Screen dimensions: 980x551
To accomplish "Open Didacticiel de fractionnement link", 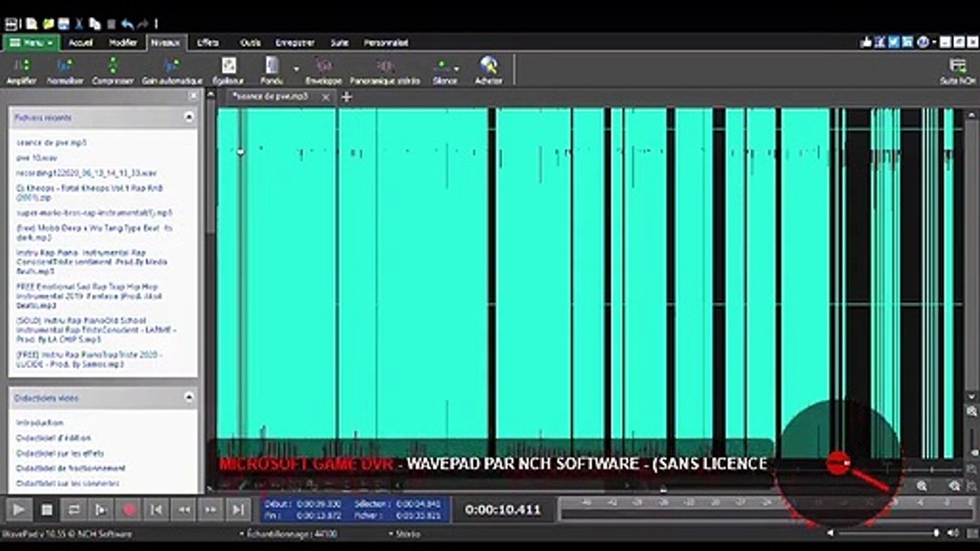I will point(70,468).
